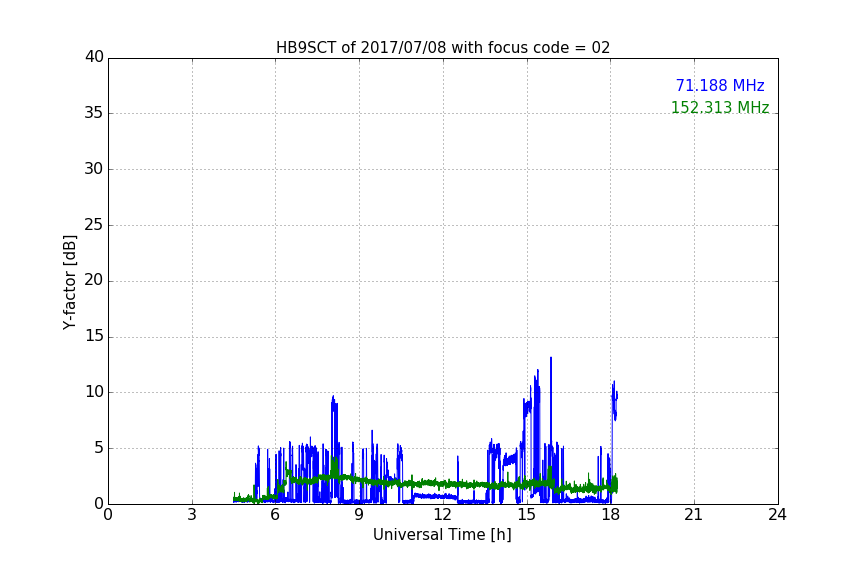864x576 pixels.
Task: Click the x-axis tick label '3'
Action: 192,515
